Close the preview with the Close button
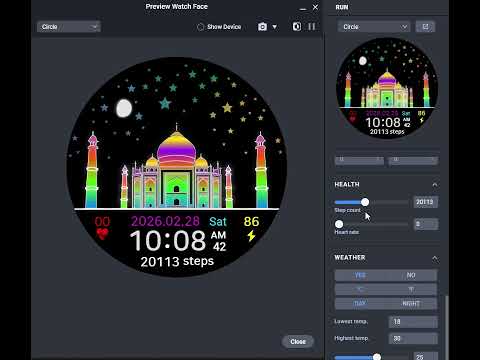This screenshot has height=360, width=480. click(298, 342)
